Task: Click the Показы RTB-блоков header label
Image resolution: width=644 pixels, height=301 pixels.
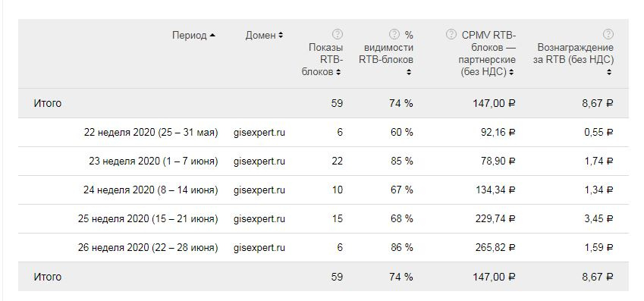Action: click(x=322, y=60)
